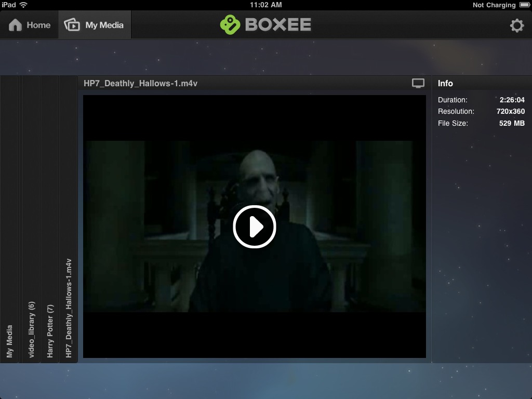Click the 720x360 resolution value
This screenshot has height=399, width=532.
coord(510,111)
